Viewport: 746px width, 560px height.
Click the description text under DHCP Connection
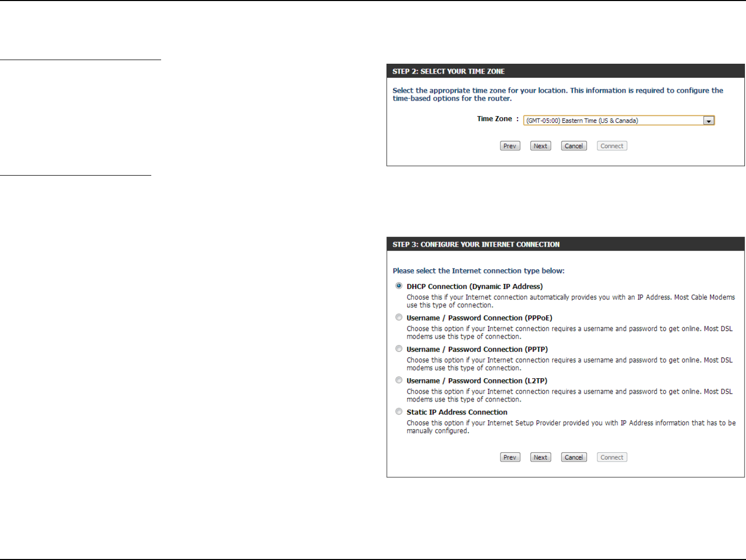point(571,301)
